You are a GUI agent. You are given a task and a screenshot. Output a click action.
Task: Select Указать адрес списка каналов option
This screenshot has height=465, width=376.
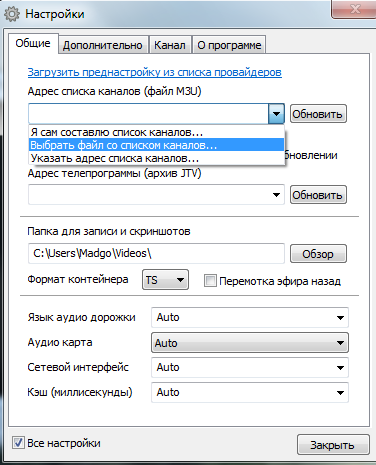click(x=156, y=158)
